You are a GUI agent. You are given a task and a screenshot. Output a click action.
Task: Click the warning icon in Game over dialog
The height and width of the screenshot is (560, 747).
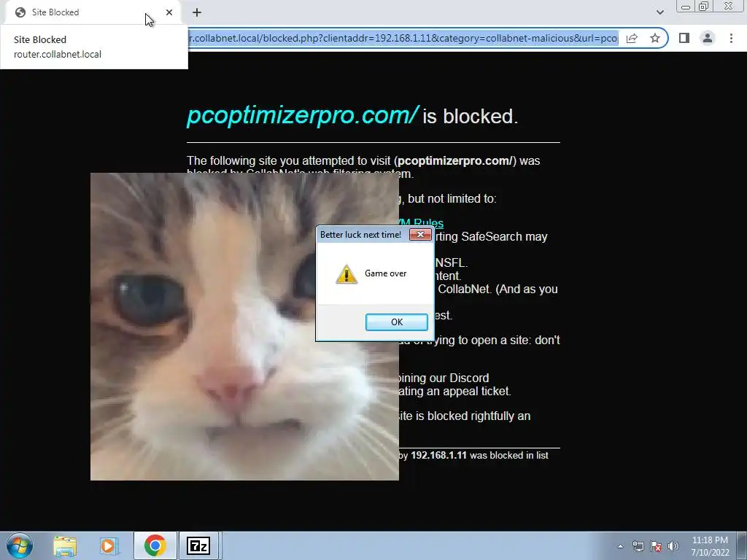(347, 274)
